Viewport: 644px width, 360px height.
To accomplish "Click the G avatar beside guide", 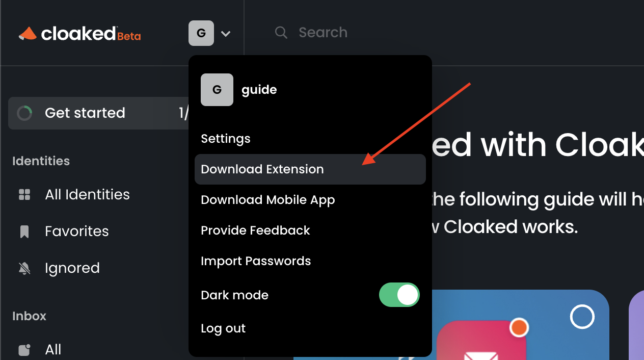I will pyautogui.click(x=217, y=90).
